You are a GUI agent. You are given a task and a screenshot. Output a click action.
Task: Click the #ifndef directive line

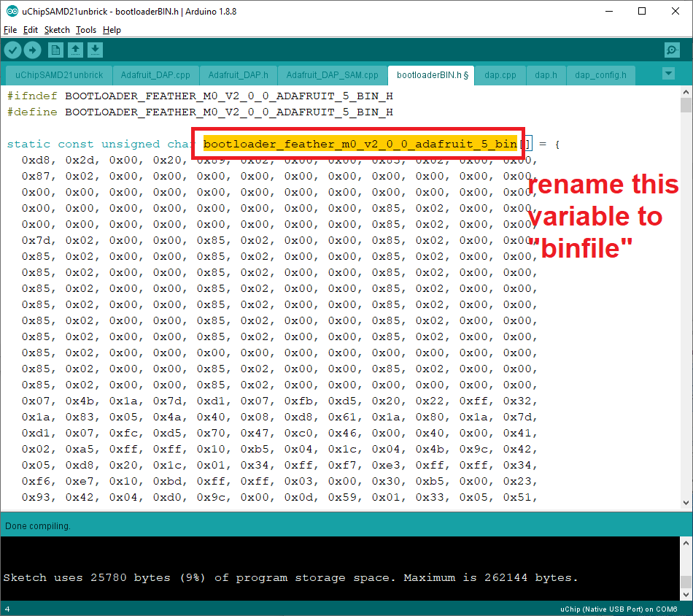200,96
